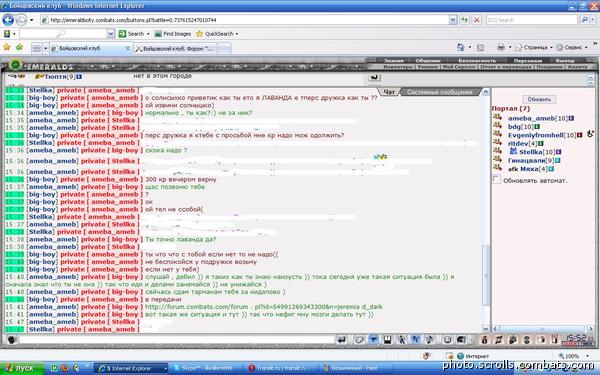Image resolution: width=600 pixels, height=375 pixels.
Task: Open the forum.combats.com link in chat
Action: pyautogui.click(x=264, y=307)
